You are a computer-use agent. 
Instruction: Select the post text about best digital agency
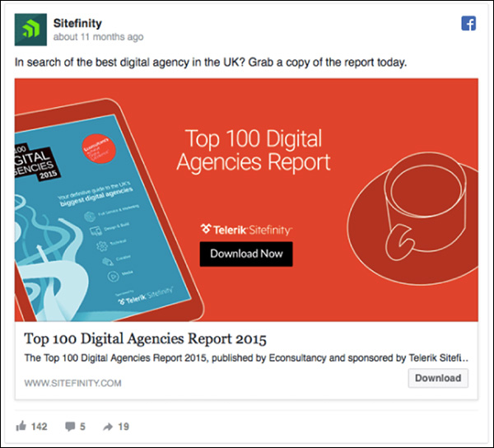[211, 63]
